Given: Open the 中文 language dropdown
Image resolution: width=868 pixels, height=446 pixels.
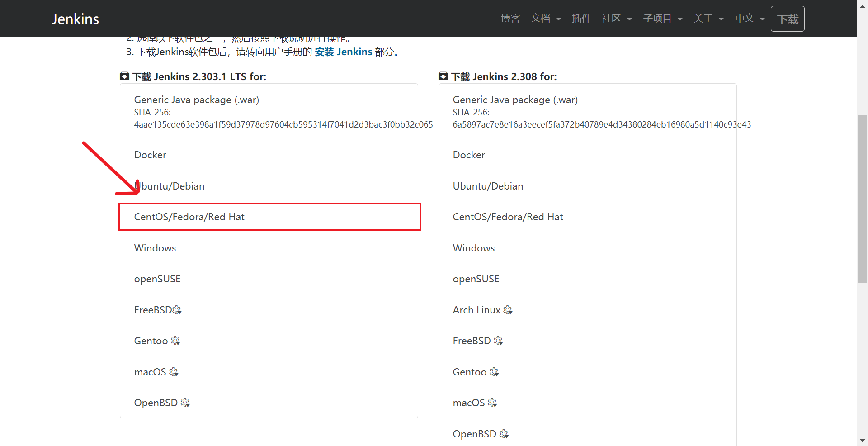Looking at the screenshot, I should pyautogui.click(x=750, y=19).
